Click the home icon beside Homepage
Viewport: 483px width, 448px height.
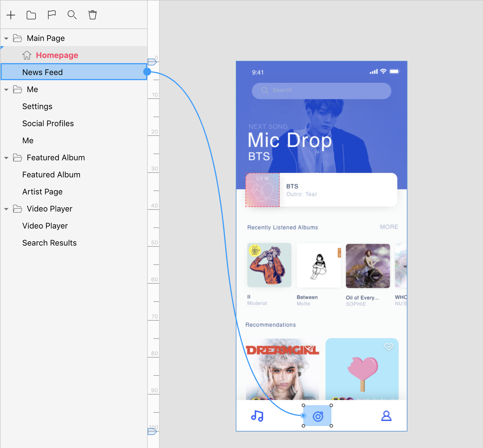(x=27, y=55)
